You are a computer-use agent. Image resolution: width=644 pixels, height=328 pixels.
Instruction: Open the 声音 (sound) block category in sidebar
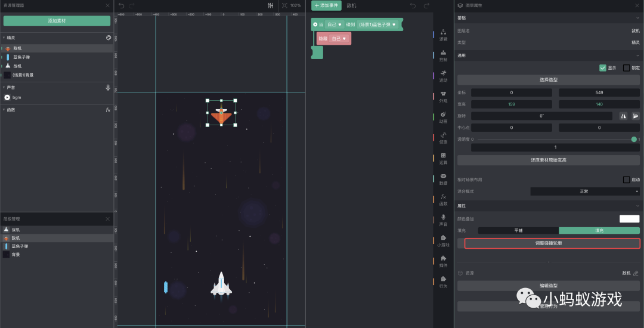443,220
